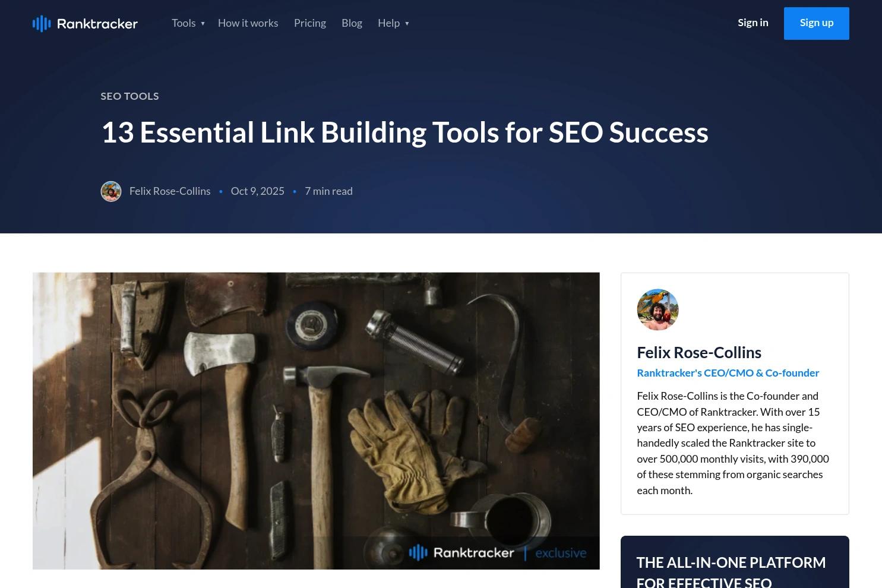This screenshot has height=588, width=882.
Task: Click the Sign in link
Action: coord(753,23)
